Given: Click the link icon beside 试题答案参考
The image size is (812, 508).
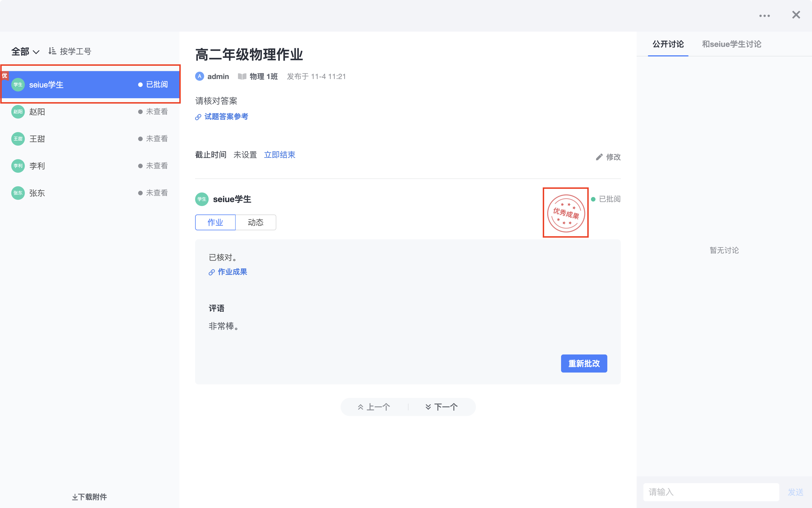Looking at the screenshot, I should point(198,117).
